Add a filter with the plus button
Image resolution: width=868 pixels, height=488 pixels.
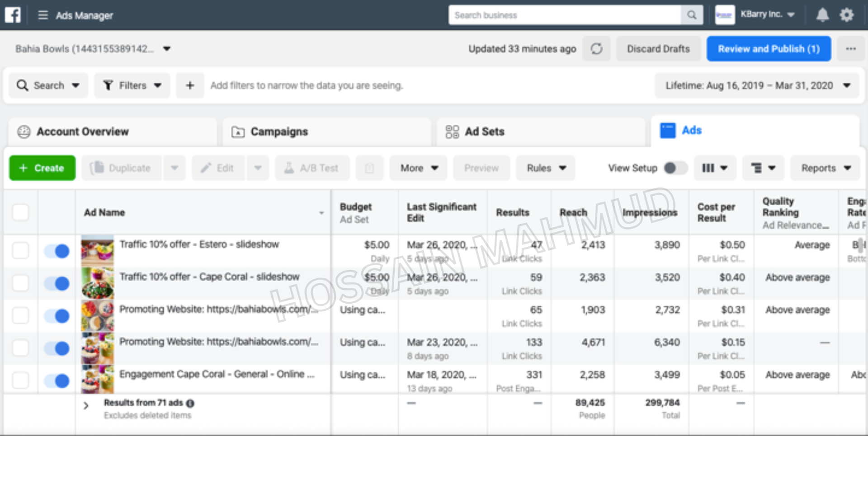190,85
